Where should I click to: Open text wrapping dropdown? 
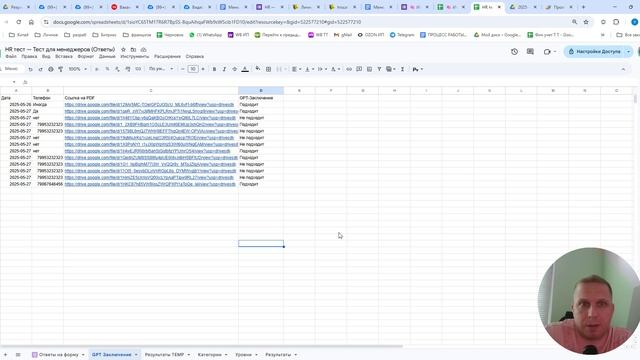322,69
